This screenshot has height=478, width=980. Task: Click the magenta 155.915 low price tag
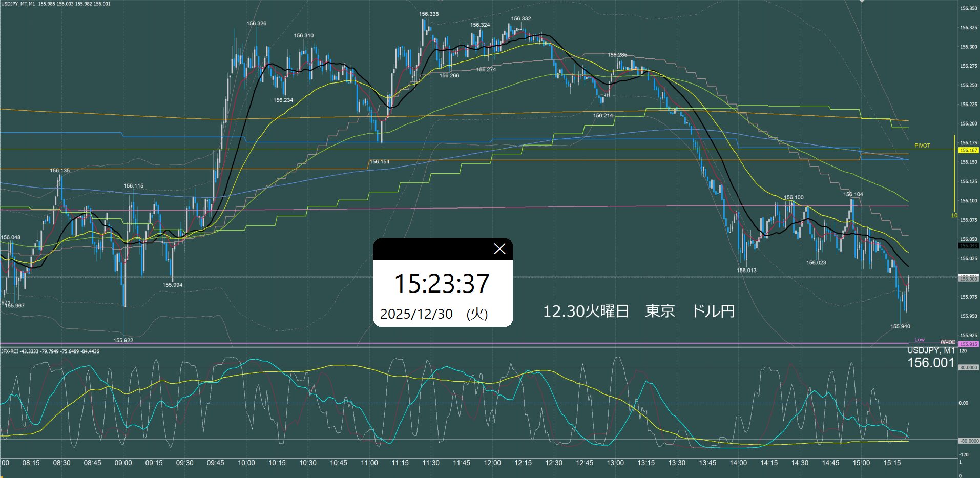click(x=968, y=344)
